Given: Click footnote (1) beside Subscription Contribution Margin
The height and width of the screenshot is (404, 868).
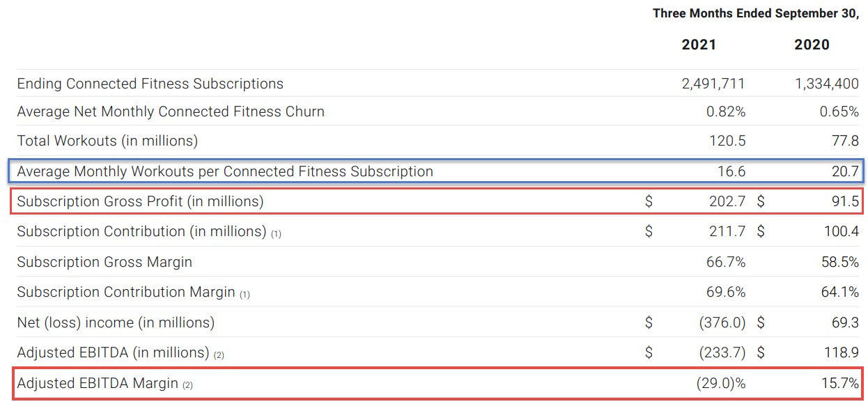Looking at the screenshot, I should (245, 295).
